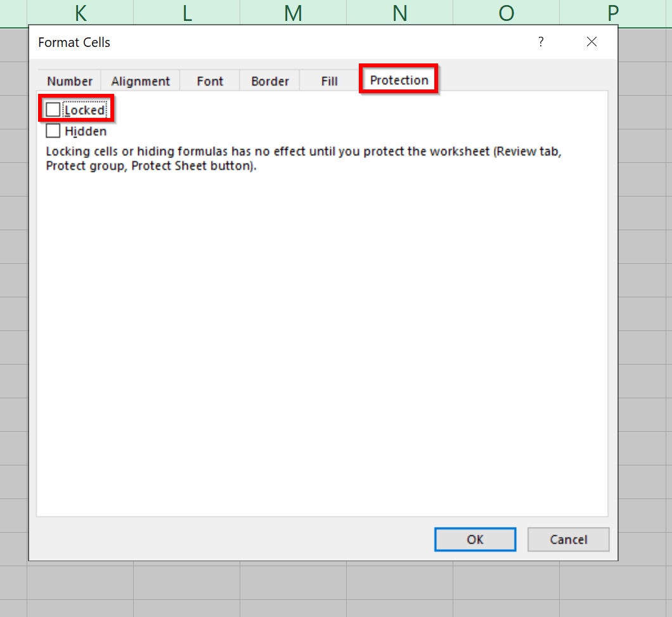Image resolution: width=672 pixels, height=617 pixels.
Task: Select column K header
Action: point(80,13)
